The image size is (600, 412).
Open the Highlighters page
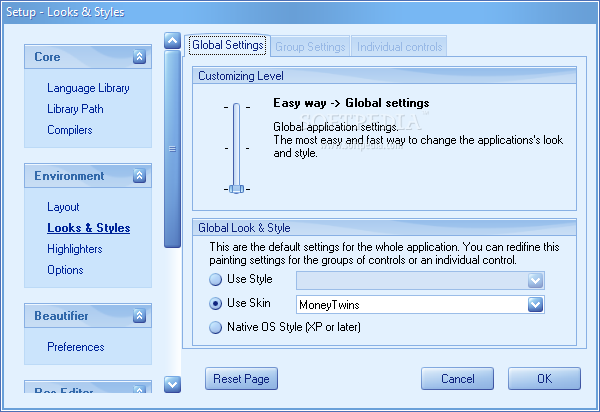(x=75, y=249)
